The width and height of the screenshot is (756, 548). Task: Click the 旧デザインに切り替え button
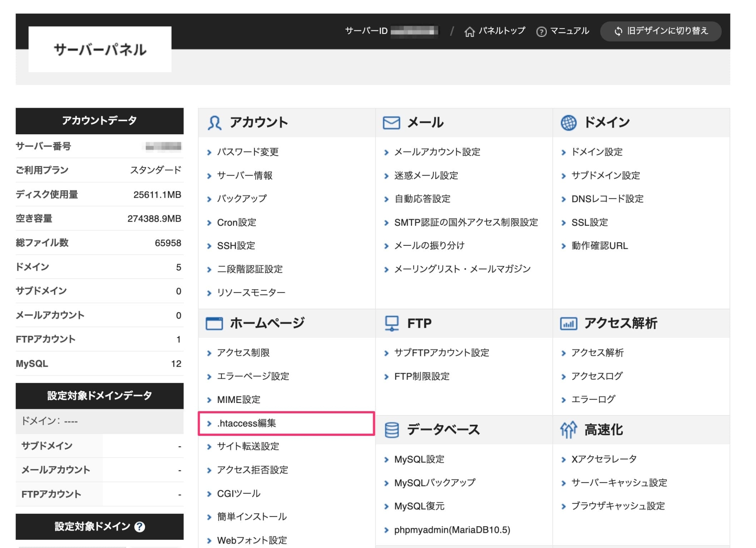[661, 31]
